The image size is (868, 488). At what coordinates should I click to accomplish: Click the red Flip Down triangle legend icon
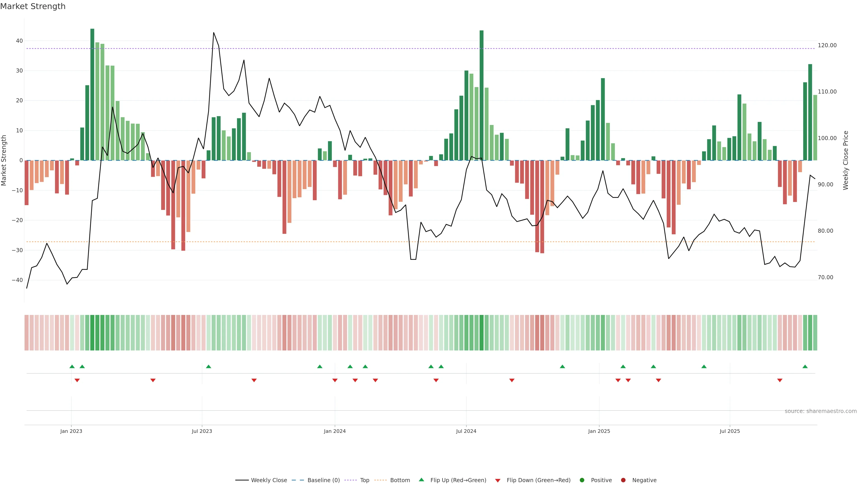[498, 480]
